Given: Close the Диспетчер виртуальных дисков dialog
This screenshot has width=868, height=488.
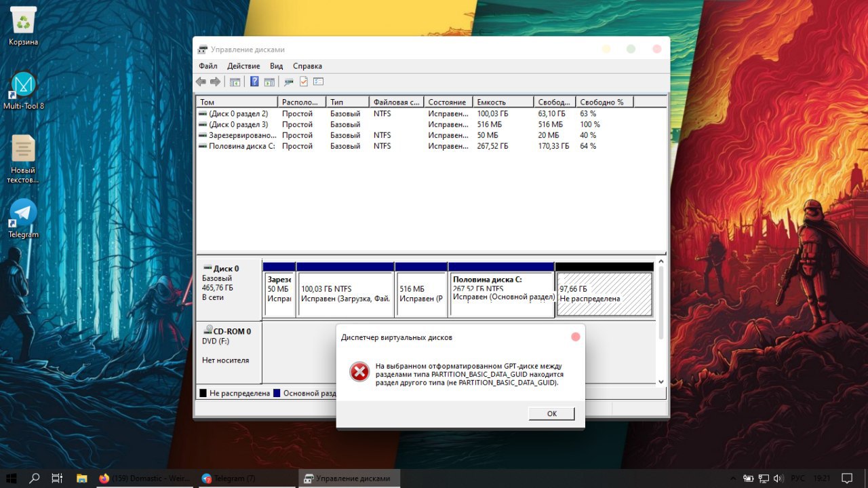Looking at the screenshot, I should click(576, 337).
